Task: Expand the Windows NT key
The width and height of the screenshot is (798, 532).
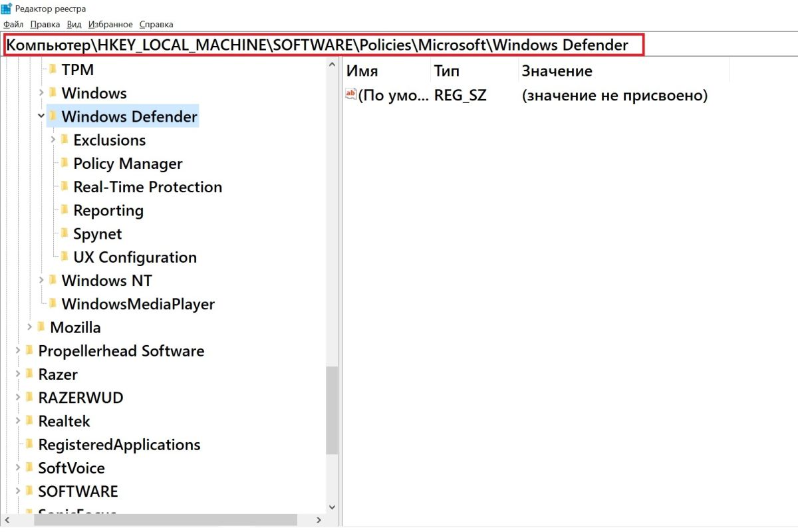Action: click(41, 281)
